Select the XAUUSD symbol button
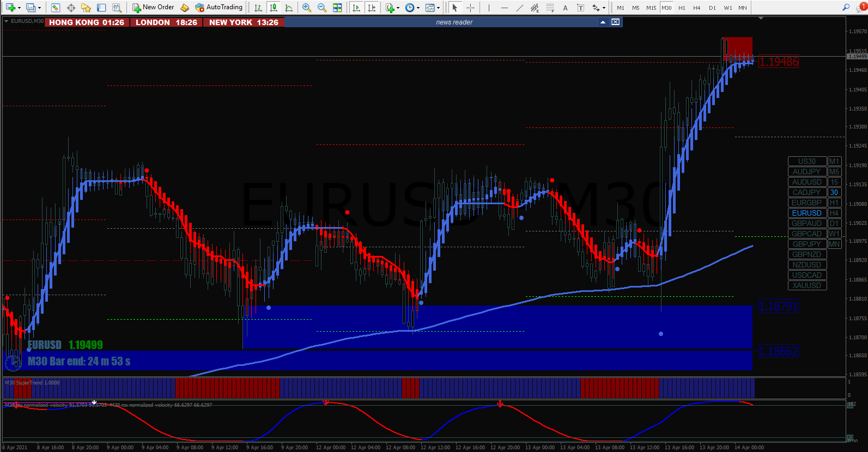The width and height of the screenshot is (868, 452). coord(807,285)
